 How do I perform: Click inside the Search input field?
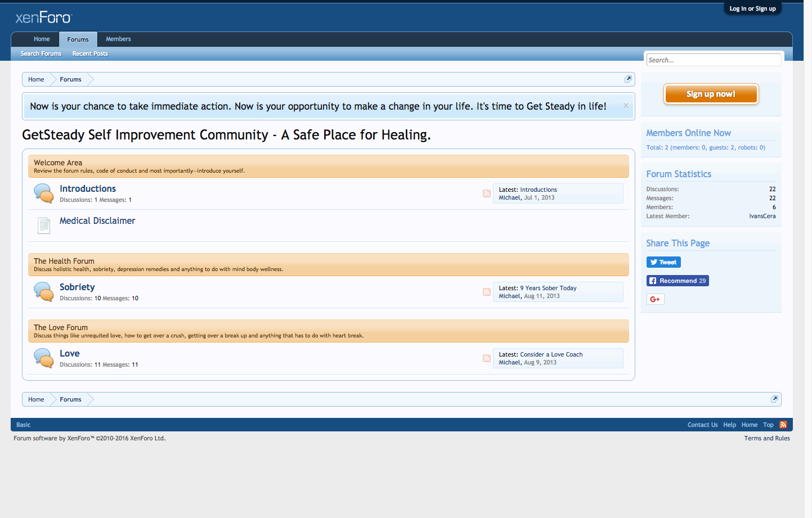713,60
